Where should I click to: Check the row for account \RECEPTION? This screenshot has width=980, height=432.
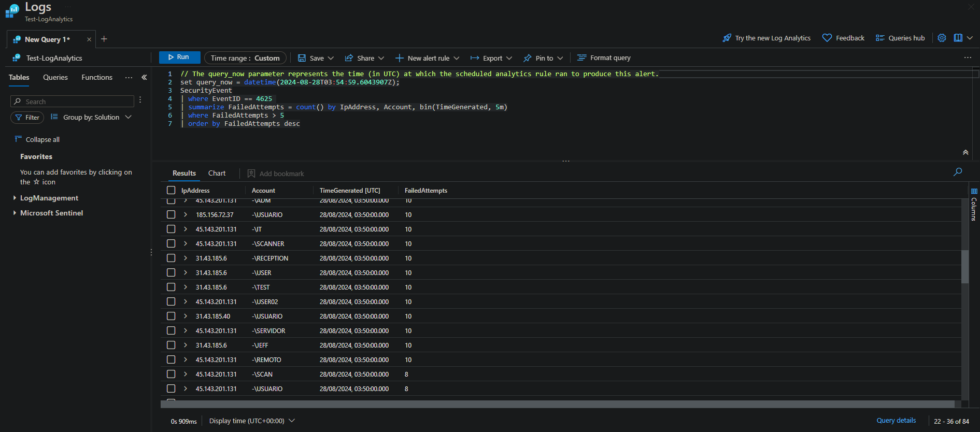pyautogui.click(x=171, y=258)
